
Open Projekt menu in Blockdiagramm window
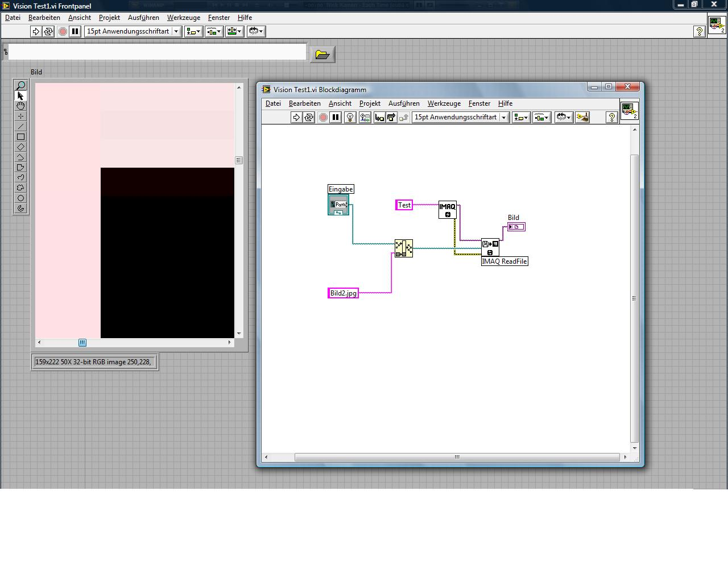[x=370, y=103]
